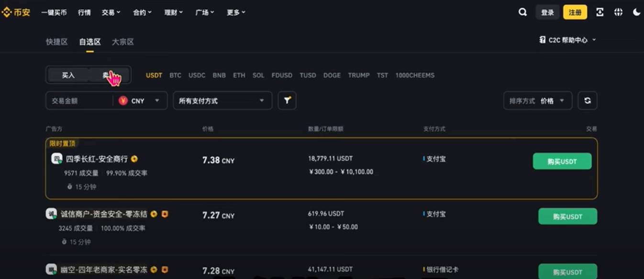Switch to the 快捷区 tab
Viewport: 644px width, 279px height.
pos(56,42)
